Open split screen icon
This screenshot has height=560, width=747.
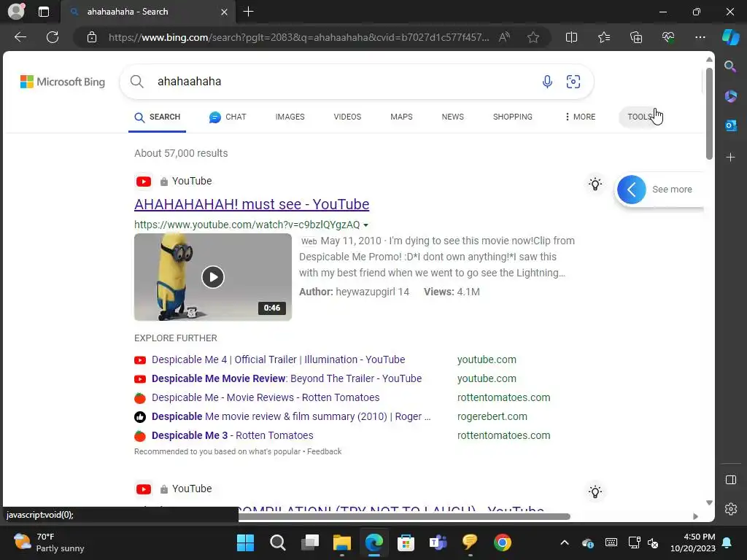(x=571, y=37)
